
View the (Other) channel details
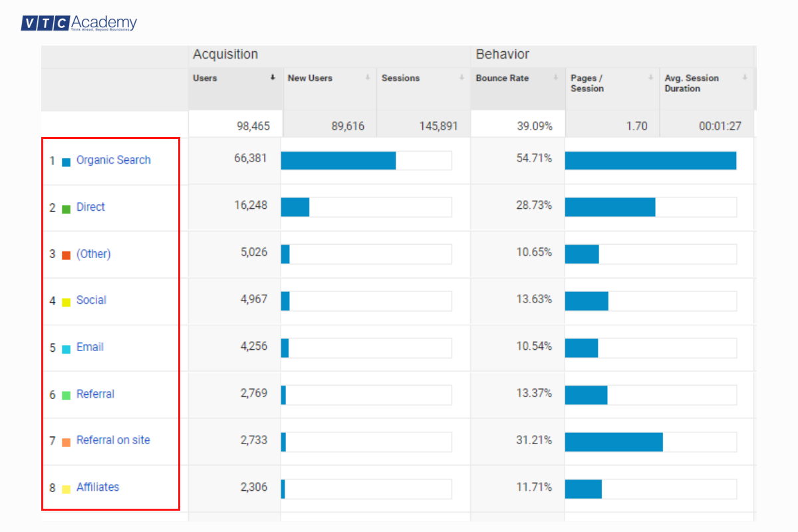click(x=94, y=253)
